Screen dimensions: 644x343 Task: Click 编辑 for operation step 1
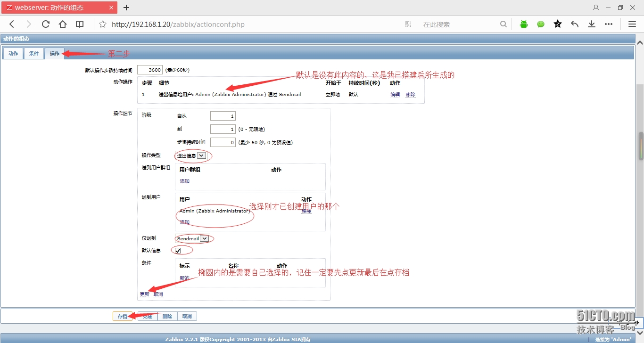tap(395, 95)
